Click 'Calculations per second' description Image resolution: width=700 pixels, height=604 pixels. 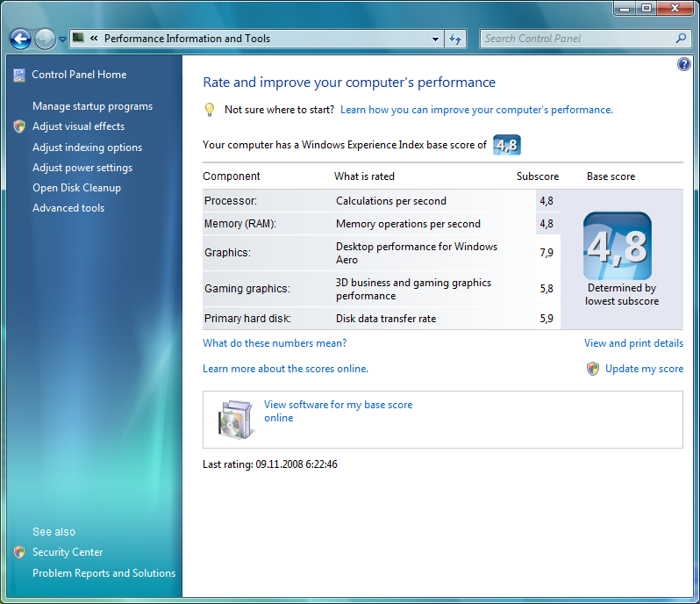tap(391, 201)
